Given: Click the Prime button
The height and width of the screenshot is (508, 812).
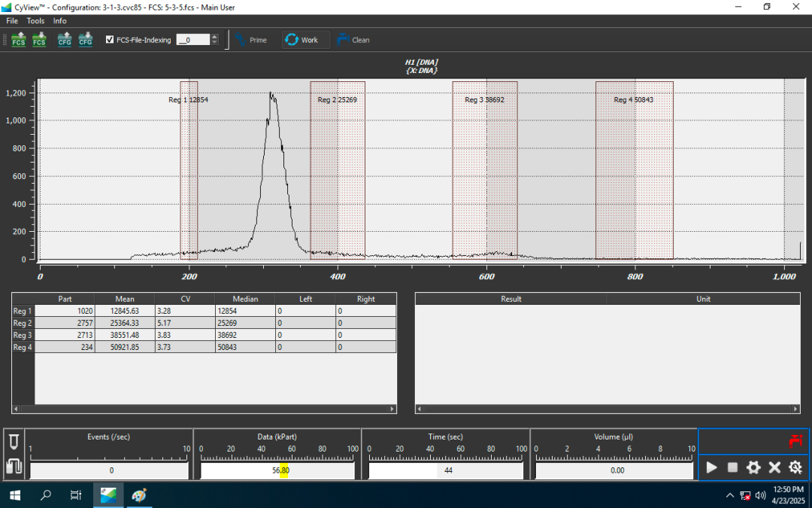Looking at the screenshot, I should [x=250, y=40].
